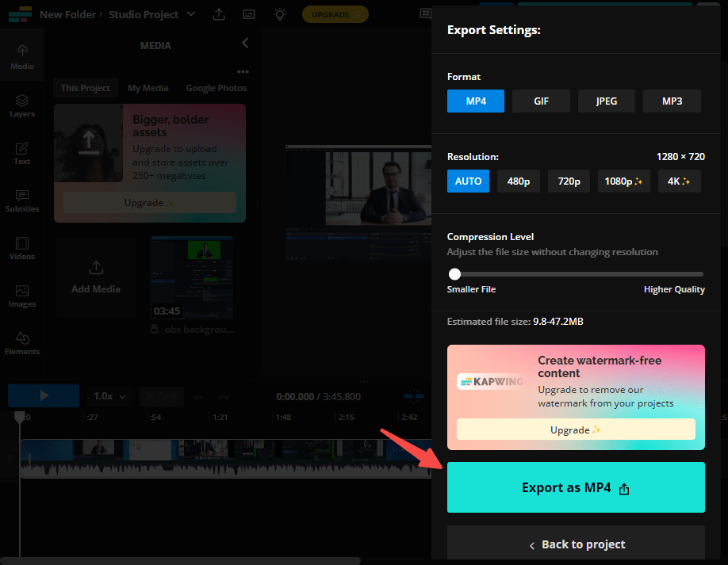
Task: Choose the 1080p resolution option
Action: click(623, 181)
